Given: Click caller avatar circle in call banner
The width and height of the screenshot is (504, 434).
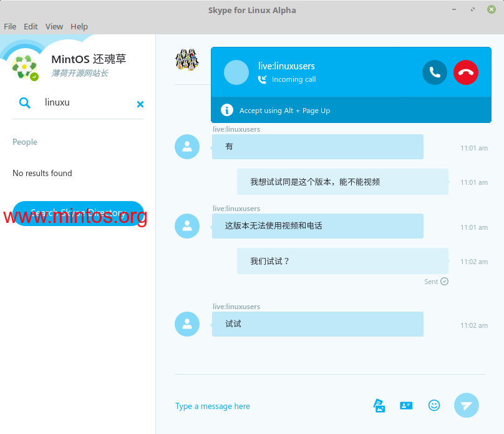Looking at the screenshot, I should tap(236, 72).
